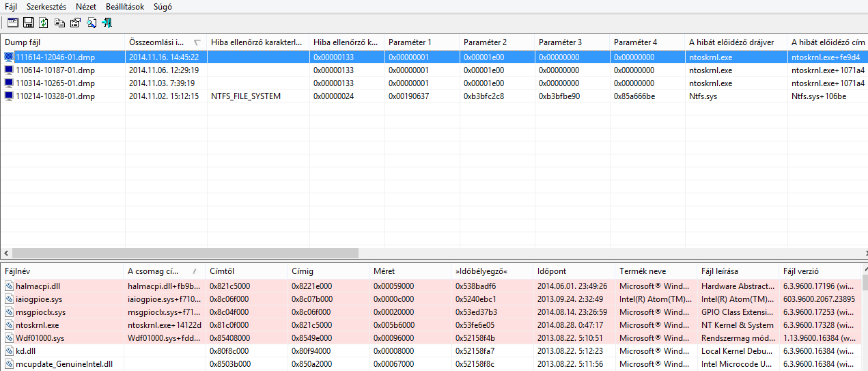
Task: Click the Ntfs.sys driver cell
Action: tap(701, 96)
